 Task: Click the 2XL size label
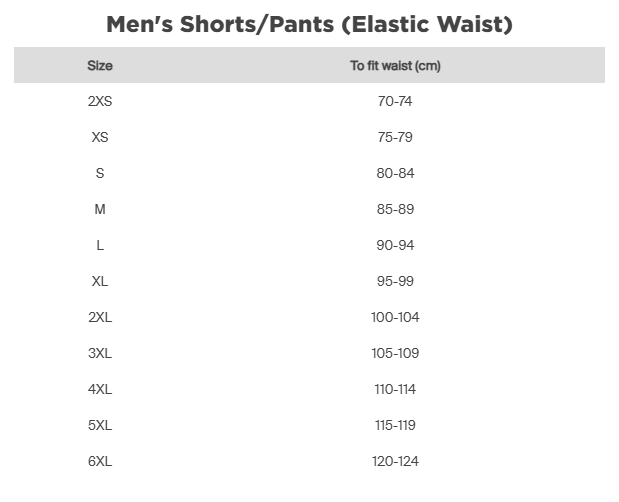pyautogui.click(x=100, y=317)
